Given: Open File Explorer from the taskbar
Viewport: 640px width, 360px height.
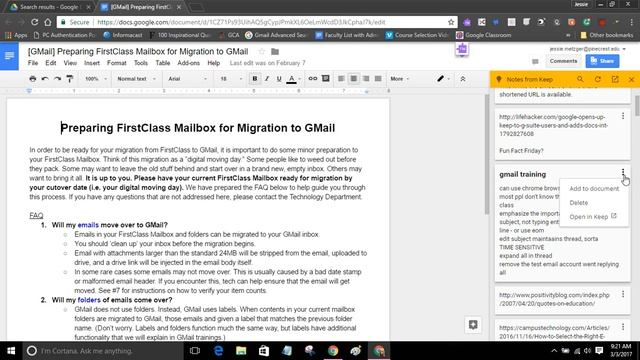Looking at the screenshot, I should [x=241, y=351].
